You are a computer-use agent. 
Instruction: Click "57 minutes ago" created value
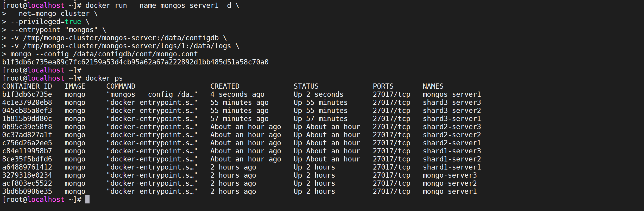(239, 119)
